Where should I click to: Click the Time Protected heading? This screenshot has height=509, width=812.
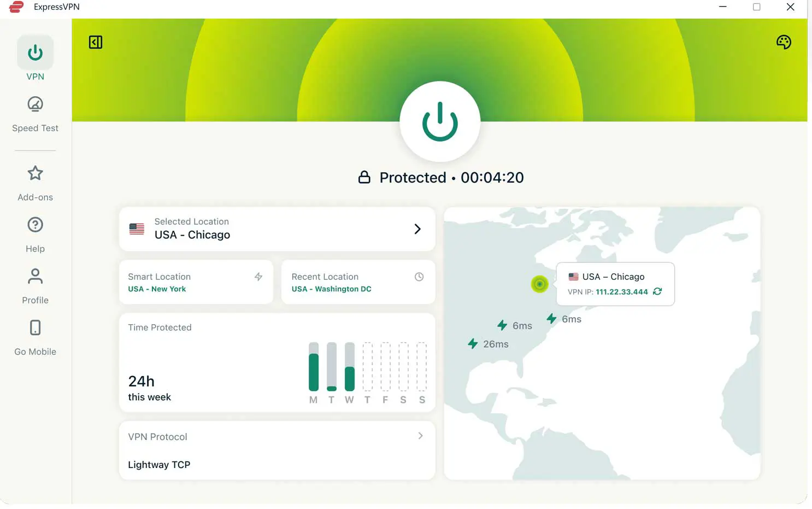tap(160, 327)
